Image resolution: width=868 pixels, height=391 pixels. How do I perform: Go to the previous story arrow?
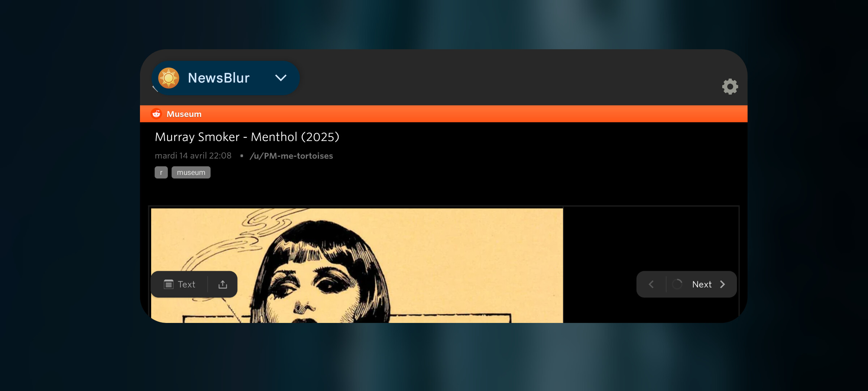pyautogui.click(x=651, y=284)
